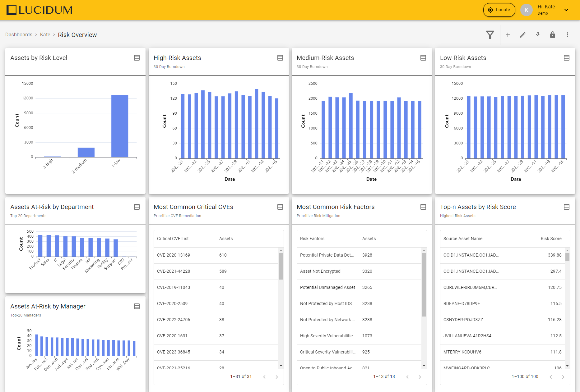Go to next page of Top-n Assets table
This screenshot has height=392, width=580.
pyautogui.click(x=563, y=377)
